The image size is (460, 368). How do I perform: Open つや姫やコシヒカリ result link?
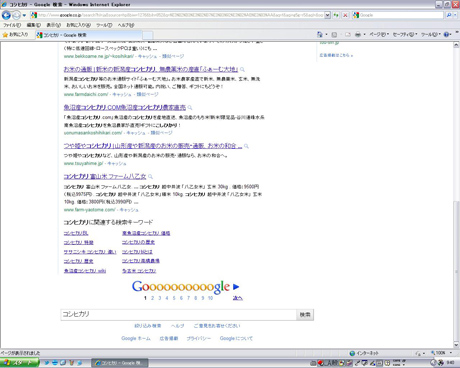153,146
